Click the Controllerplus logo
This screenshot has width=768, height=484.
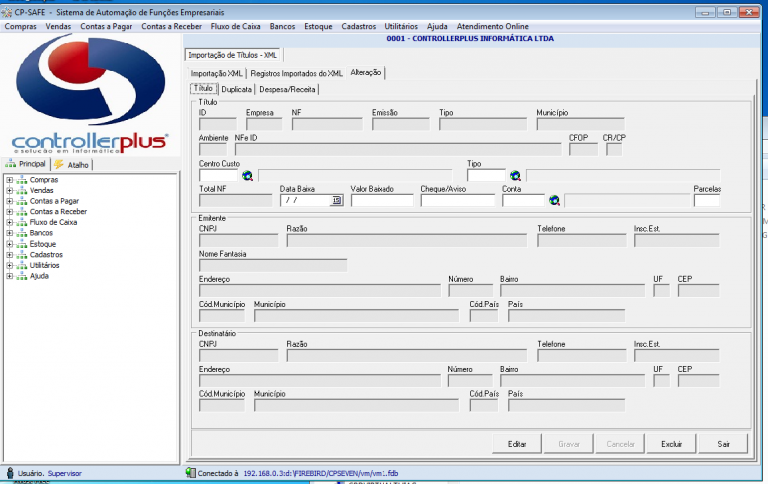pos(90,93)
